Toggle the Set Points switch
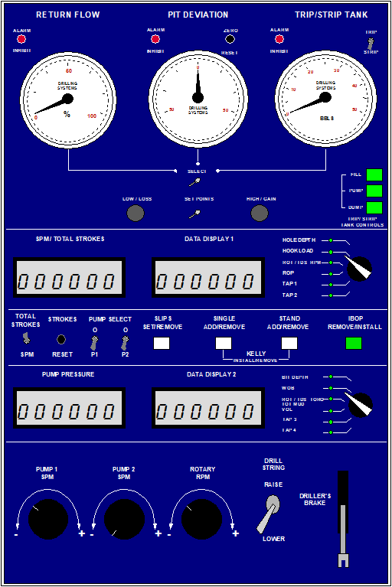Screen dimensions: 392x587 click(x=194, y=215)
